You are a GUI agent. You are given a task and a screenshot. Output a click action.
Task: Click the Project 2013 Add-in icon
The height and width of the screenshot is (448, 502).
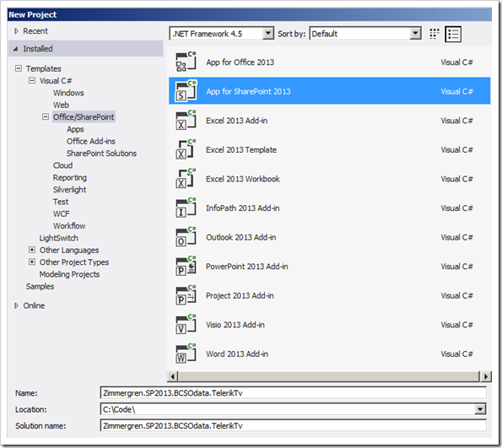(186, 295)
